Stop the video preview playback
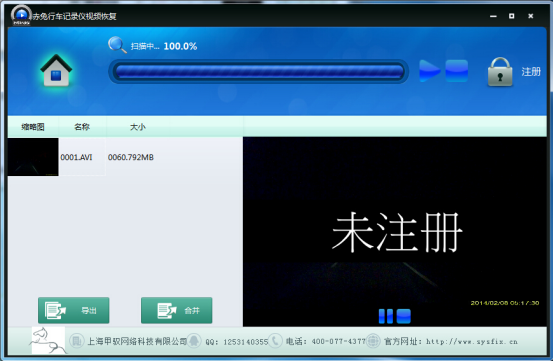This screenshot has width=554, height=362. click(x=403, y=316)
